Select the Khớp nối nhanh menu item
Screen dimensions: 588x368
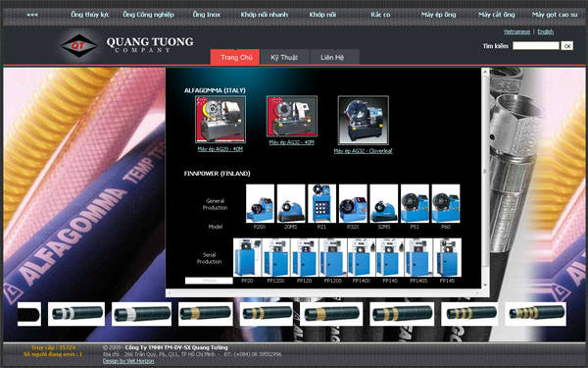264,15
